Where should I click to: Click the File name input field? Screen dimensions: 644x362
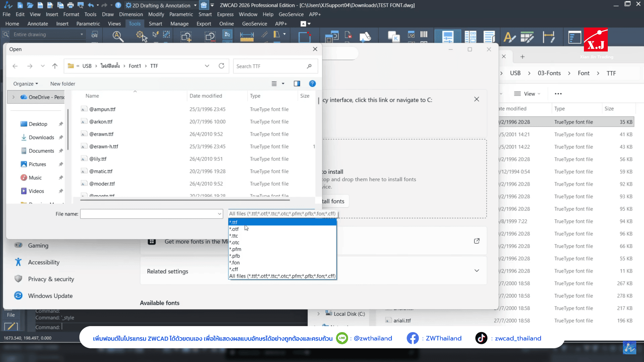tap(149, 214)
